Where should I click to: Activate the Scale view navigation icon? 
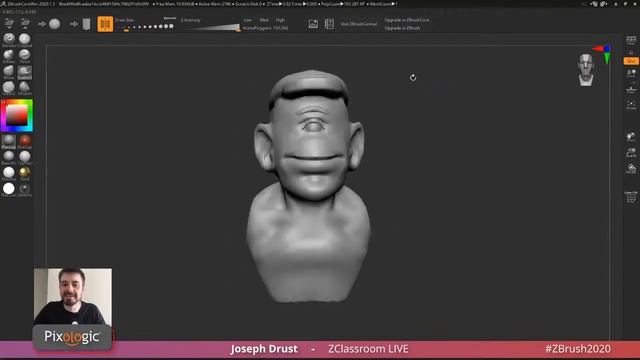631,153
